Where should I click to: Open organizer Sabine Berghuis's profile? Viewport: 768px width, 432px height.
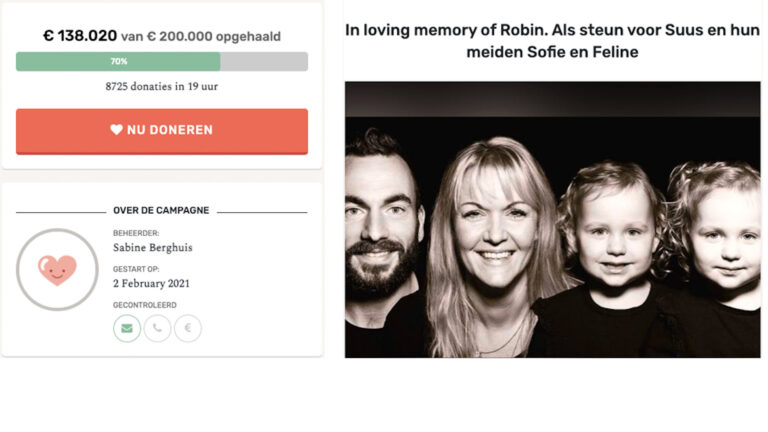[154, 248]
